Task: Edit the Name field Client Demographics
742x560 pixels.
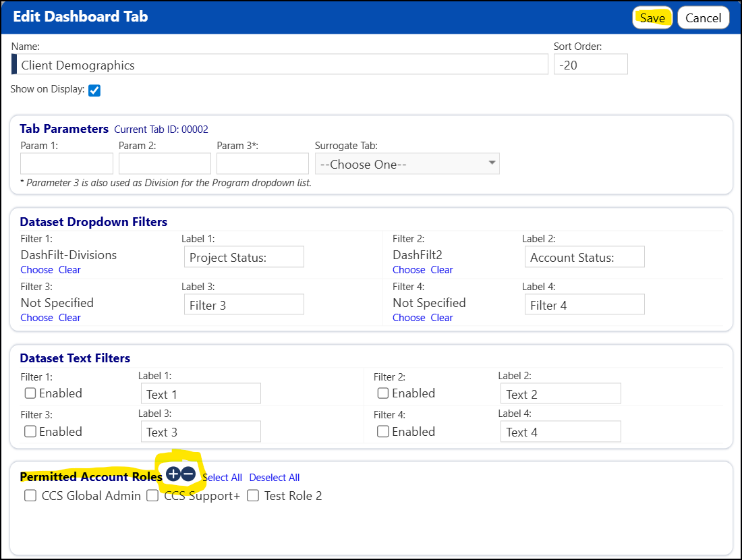Action: pyautogui.click(x=280, y=64)
